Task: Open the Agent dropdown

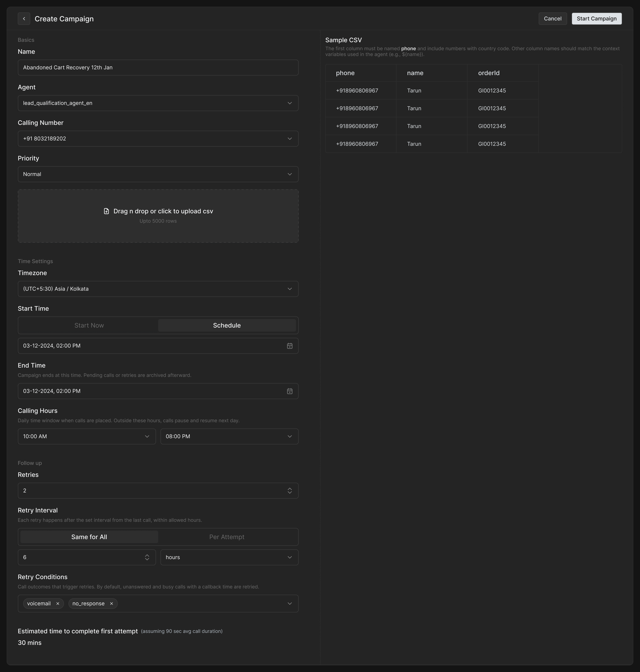Action: [x=158, y=103]
